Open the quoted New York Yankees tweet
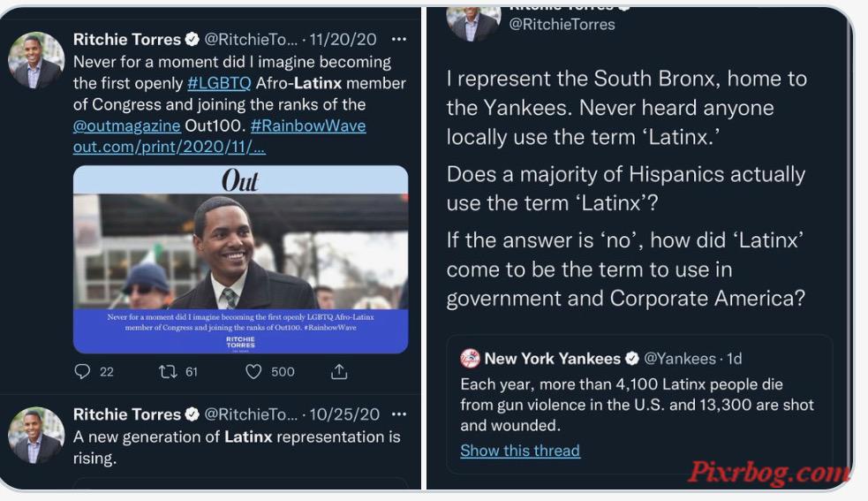This screenshot has width=868, height=501. [x=640, y=405]
